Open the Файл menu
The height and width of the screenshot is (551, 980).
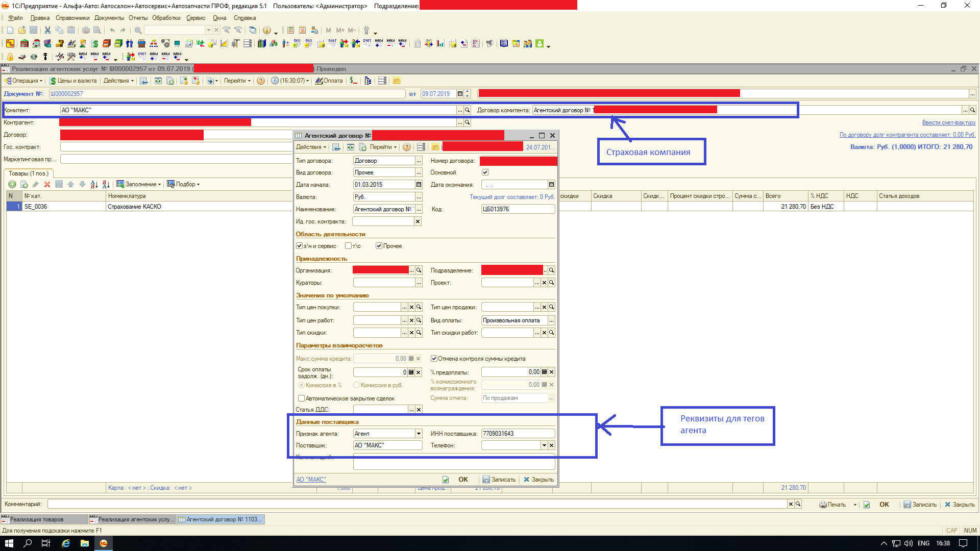pos(15,18)
